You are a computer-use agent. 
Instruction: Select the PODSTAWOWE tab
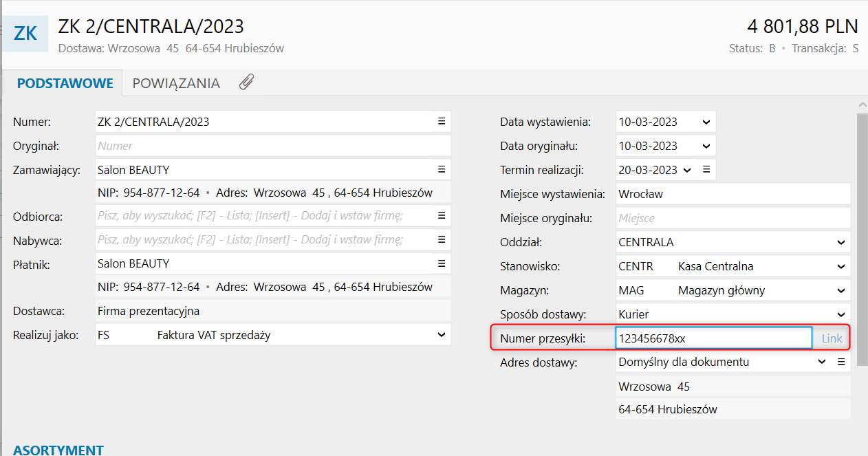pyautogui.click(x=65, y=83)
